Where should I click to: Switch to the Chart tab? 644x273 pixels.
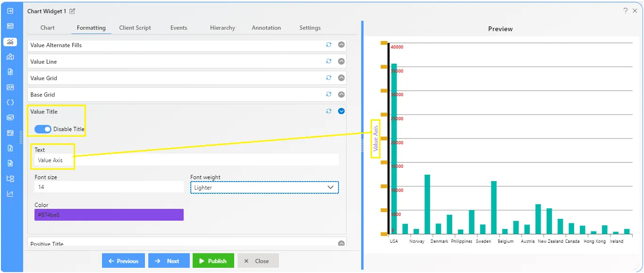pos(48,28)
